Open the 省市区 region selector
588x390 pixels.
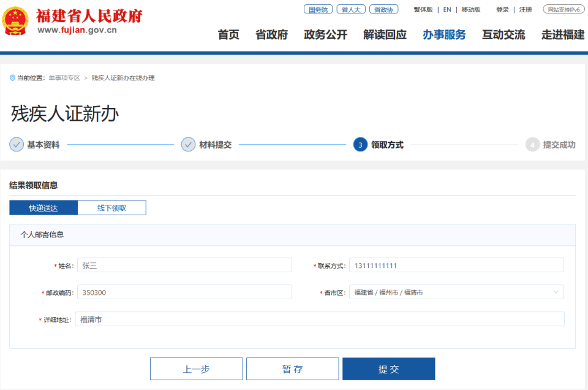click(456, 292)
